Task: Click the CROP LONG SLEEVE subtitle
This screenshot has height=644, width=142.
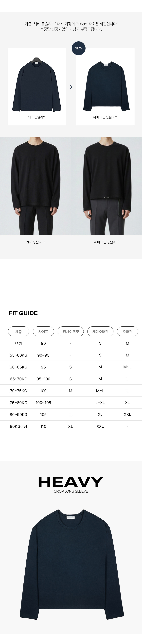Action: point(71,491)
